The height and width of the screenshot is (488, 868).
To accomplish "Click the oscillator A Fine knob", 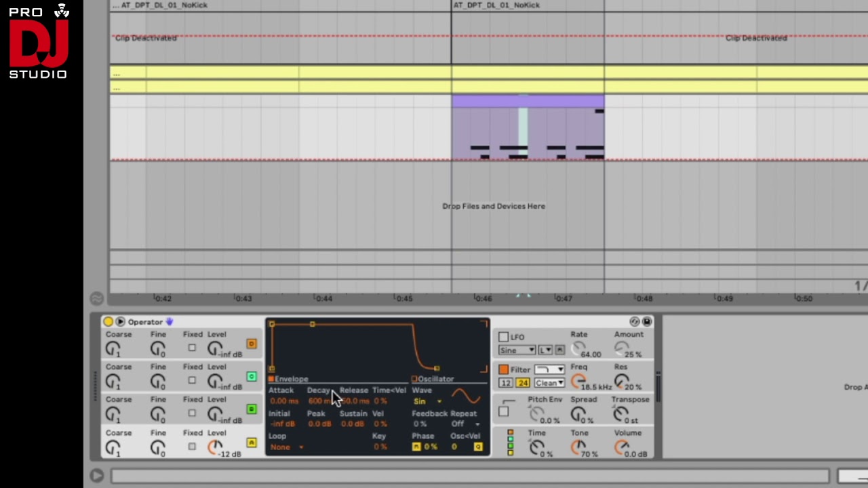I will pyautogui.click(x=157, y=448).
